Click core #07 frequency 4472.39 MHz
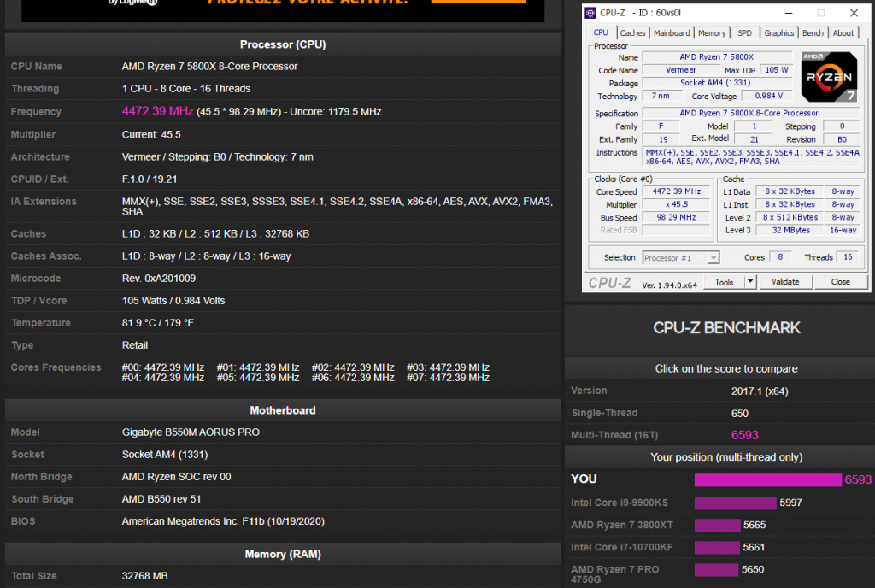 [448, 378]
